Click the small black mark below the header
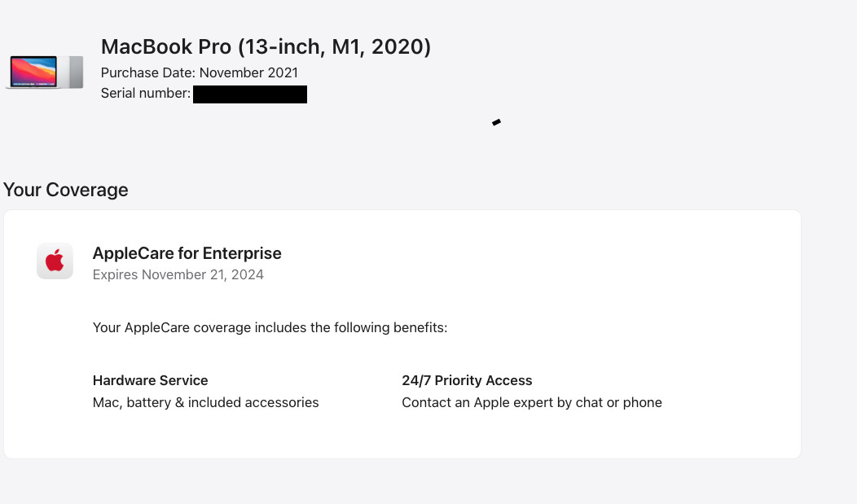 pos(496,122)
